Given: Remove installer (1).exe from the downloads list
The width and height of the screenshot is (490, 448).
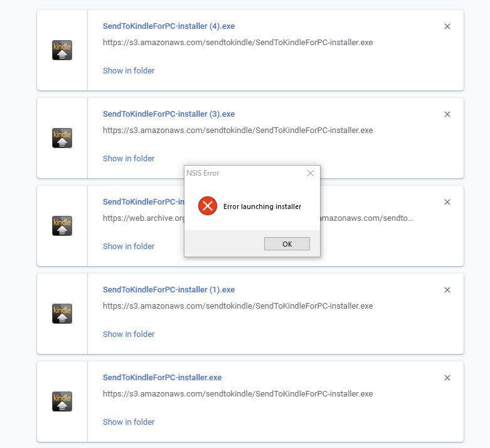Looking at the screenshot, I should [x=447, y=290].
